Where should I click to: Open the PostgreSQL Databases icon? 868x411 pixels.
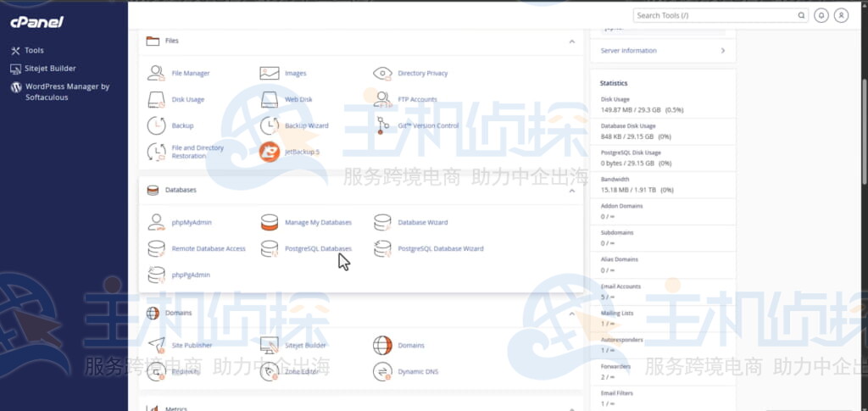(x=270, y=249)
